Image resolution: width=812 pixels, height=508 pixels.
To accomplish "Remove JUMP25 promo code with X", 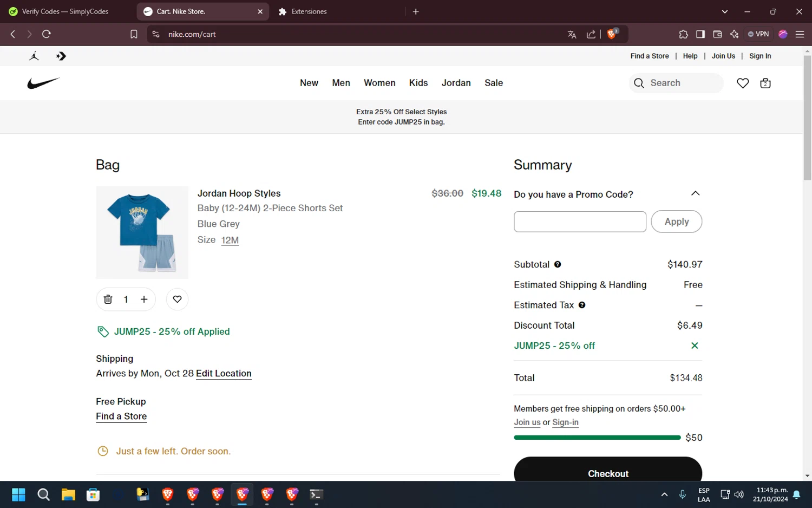I will 695,346.
